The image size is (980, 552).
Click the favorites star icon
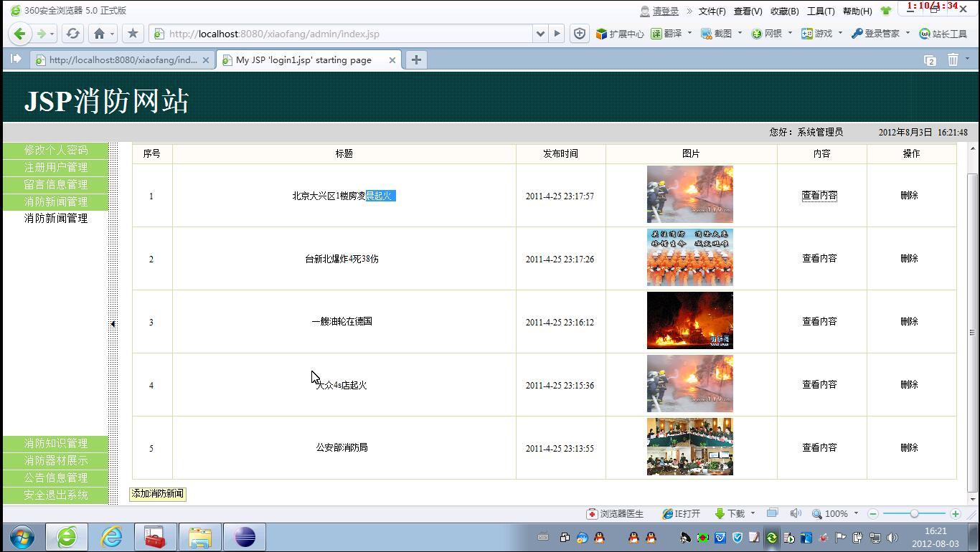click(x=133, y=34)
